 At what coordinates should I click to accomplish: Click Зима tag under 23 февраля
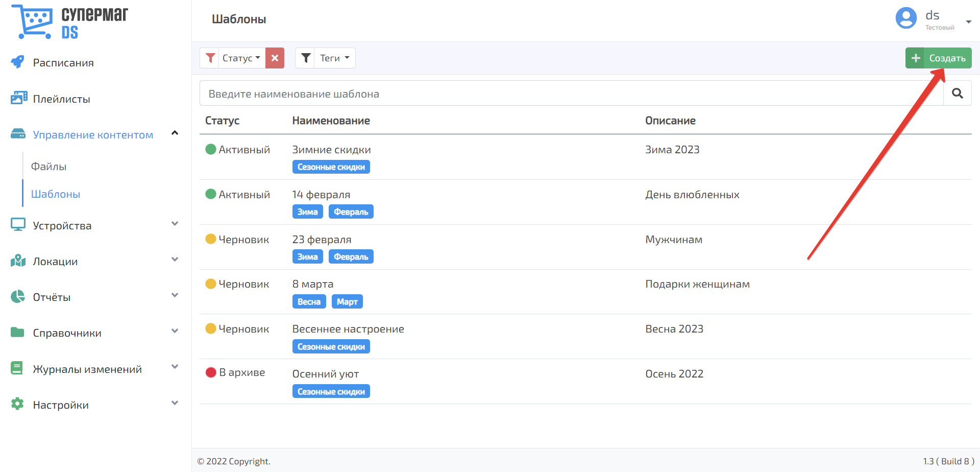pyautogui.click(x=307, y=256)
